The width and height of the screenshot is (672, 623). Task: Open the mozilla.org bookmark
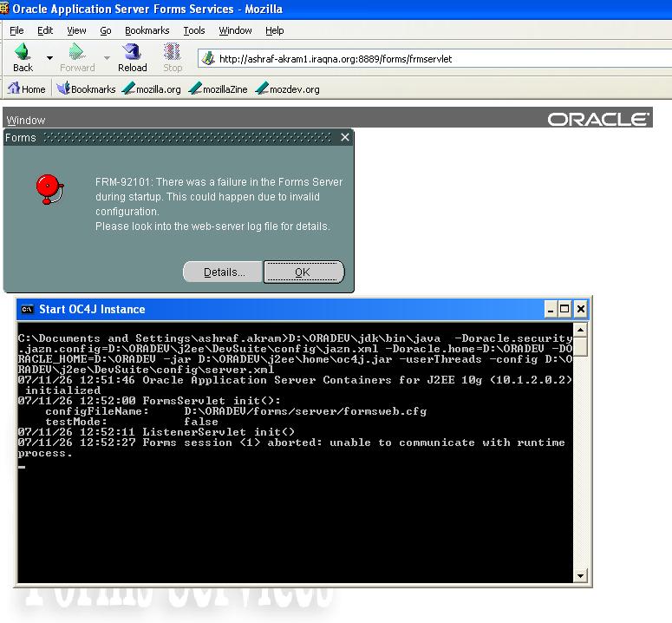pos(151,89)
